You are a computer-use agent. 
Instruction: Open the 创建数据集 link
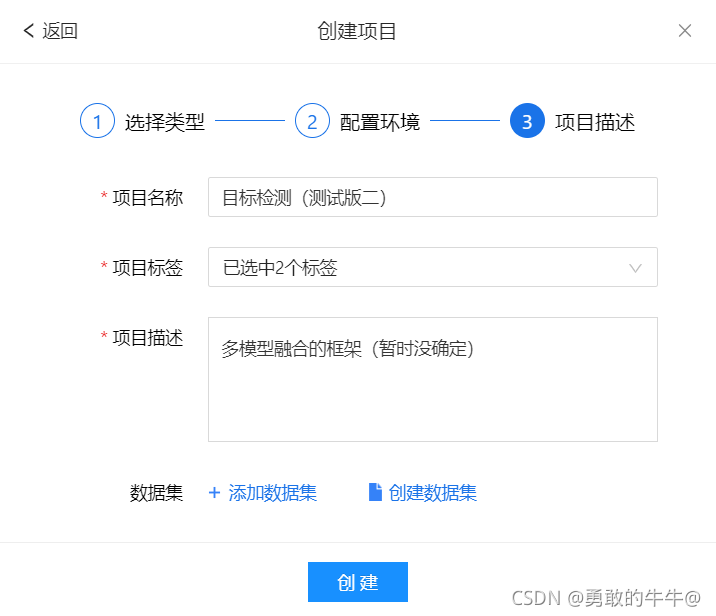432,493
